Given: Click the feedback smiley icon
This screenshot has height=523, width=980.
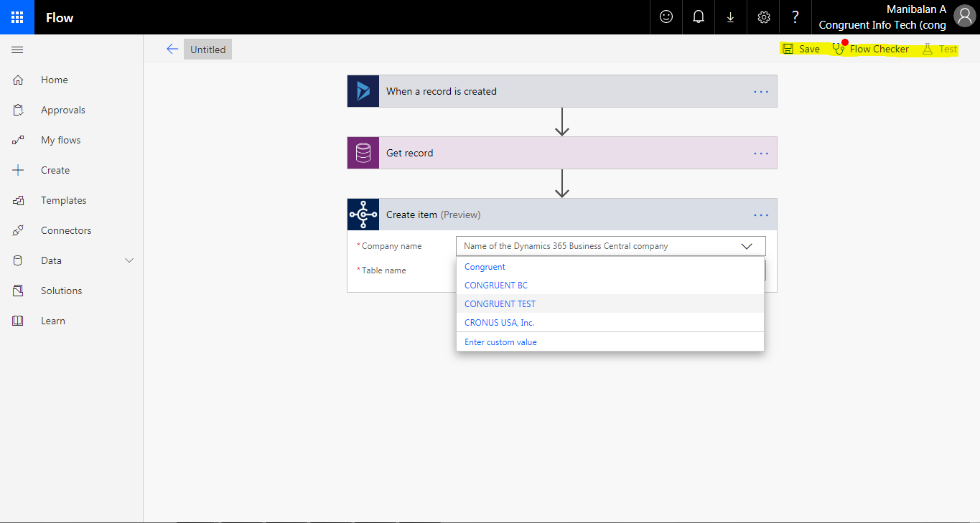Looking at the screenshot, I should [x=666, y=17].
